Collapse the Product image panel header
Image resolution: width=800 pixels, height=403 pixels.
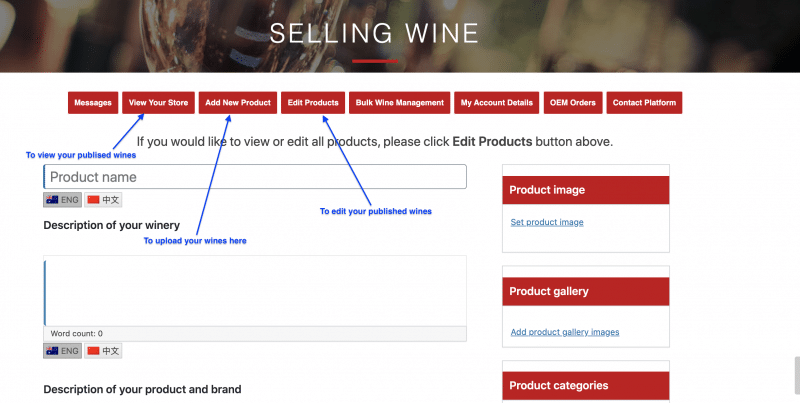point(586,190)
